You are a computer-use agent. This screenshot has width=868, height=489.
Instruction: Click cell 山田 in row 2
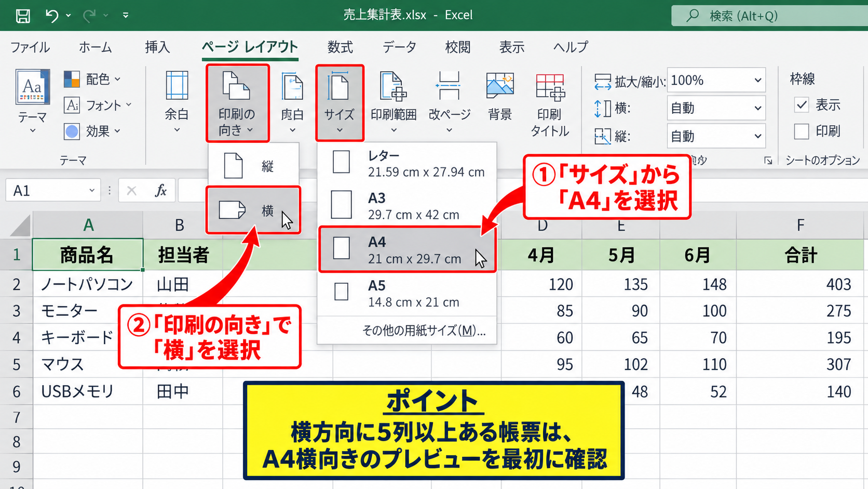click(183, 284)
